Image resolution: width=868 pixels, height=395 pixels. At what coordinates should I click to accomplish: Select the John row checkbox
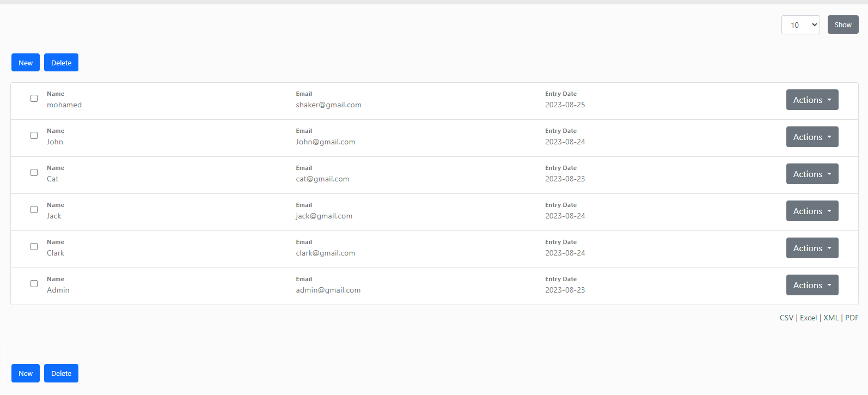tap(34, 136)
